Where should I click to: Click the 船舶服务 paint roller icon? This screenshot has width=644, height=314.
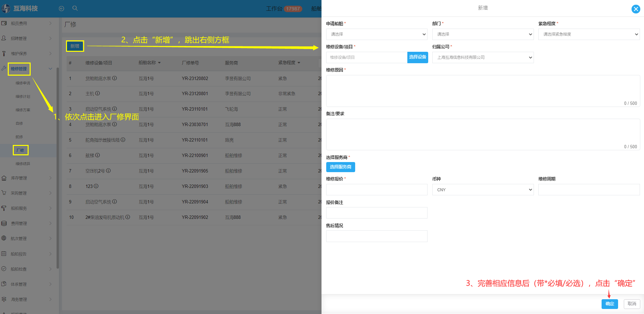point(4,208)
